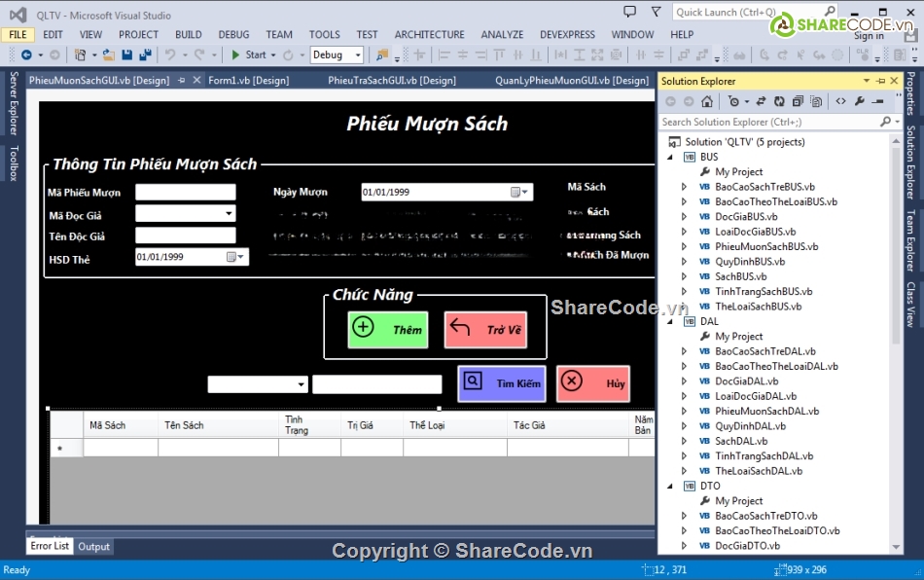Open the search criteria combo box beside Tìm Kiếm

[302, 384]
